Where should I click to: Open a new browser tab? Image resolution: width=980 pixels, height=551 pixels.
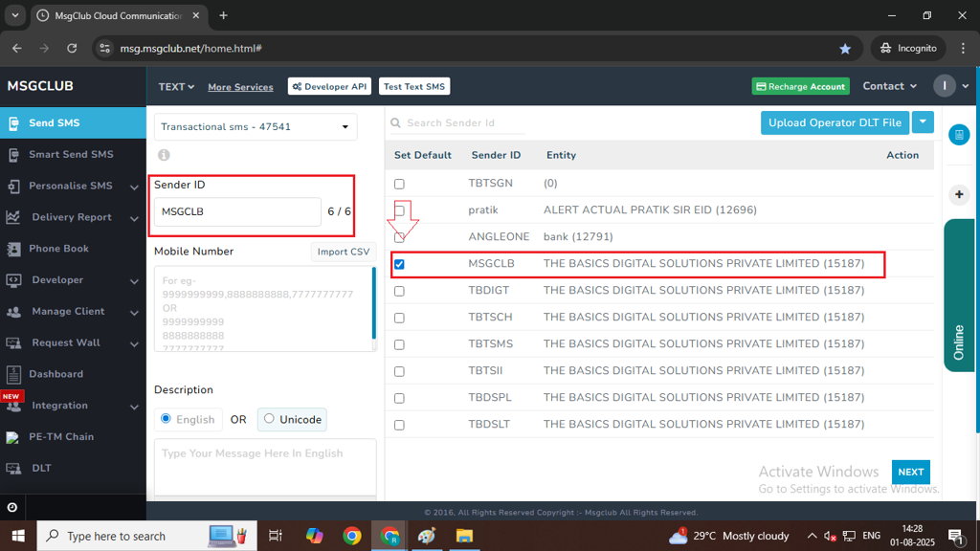click(223, 15)
